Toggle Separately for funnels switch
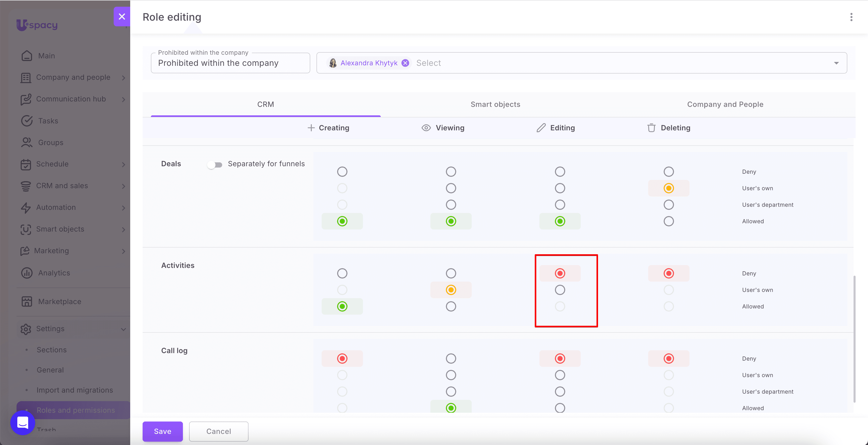The width and height of the screenshot is (868, 445). [215, 165]
